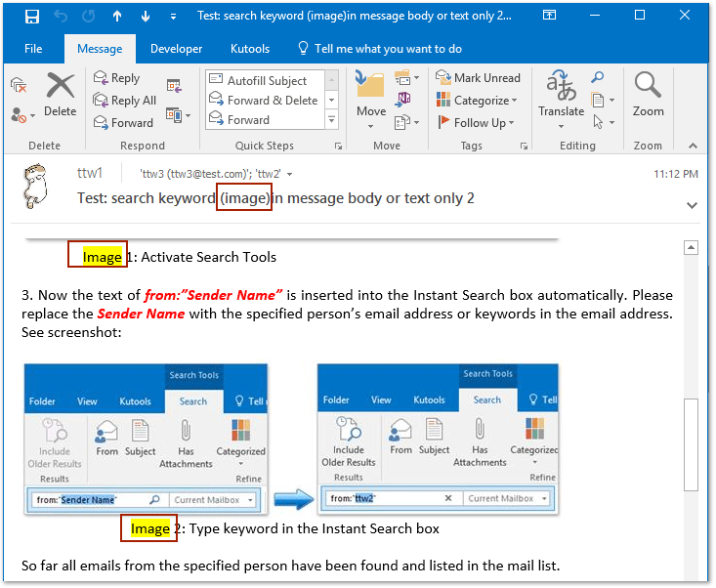Click the Search Tools screenshot showing ttw2
The height and width of the screenshot is (588, 716).
tap(438, 439)
